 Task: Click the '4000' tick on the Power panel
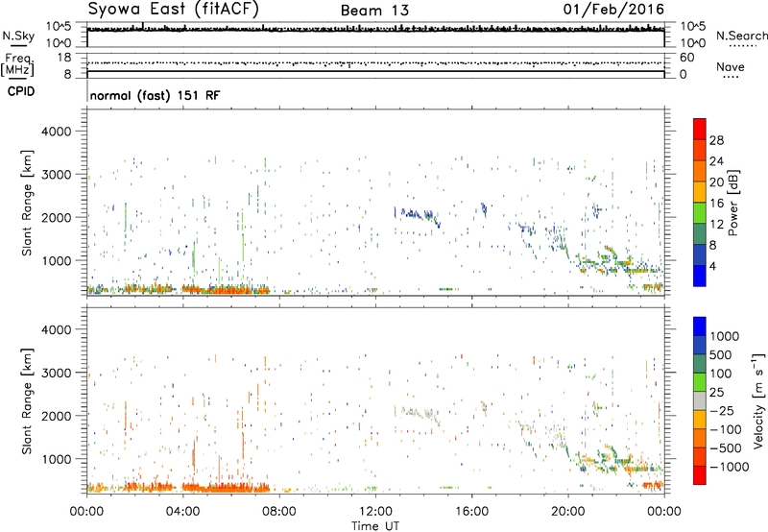(x=56, y=132)
